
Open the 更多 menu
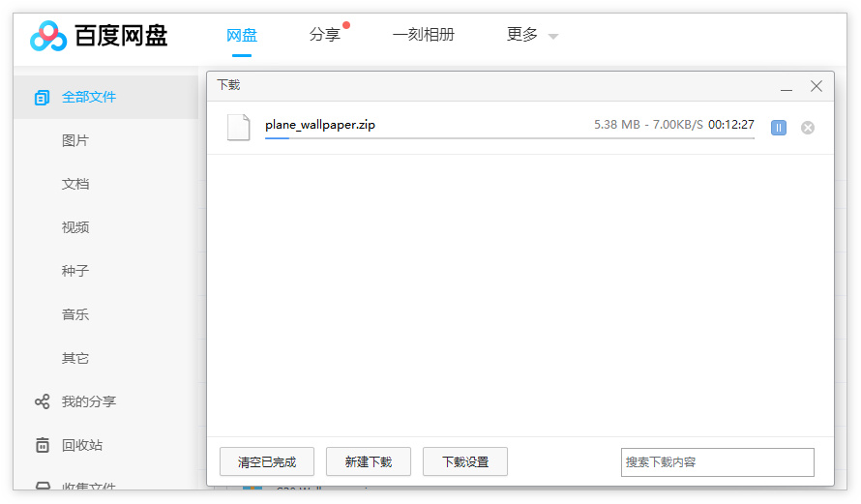pos(521,35)
